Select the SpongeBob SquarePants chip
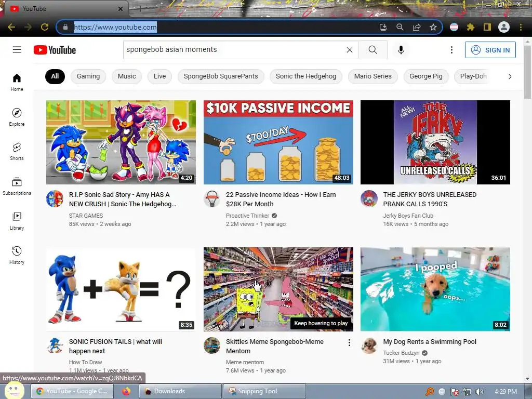Screen dimensions: 532x399 [220, 76]
